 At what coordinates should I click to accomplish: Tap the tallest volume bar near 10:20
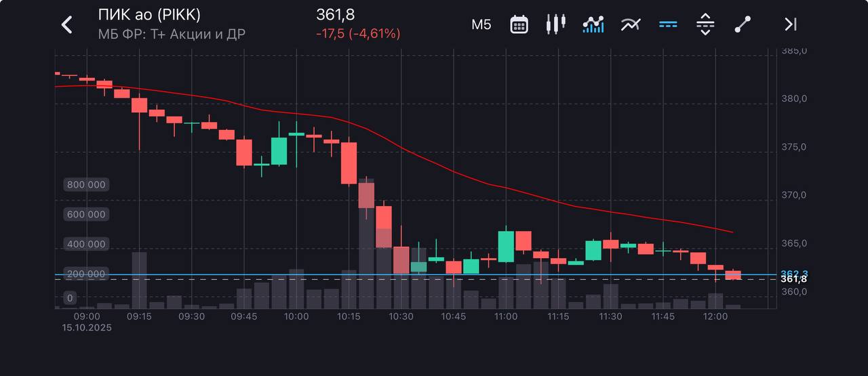pos(366,257)
